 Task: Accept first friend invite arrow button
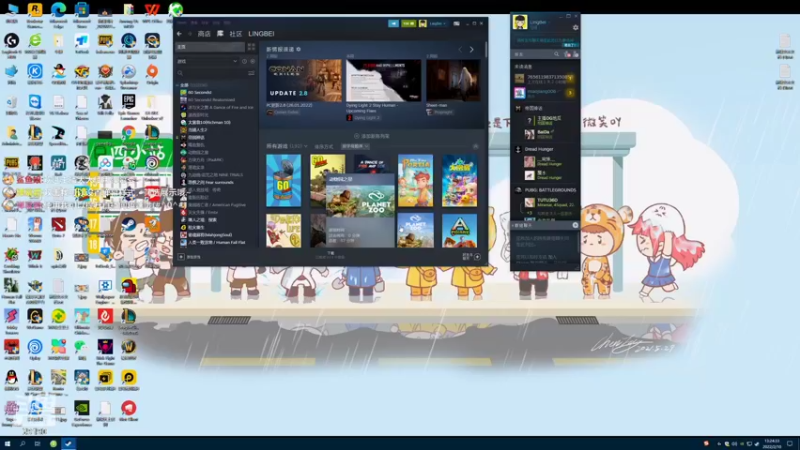570,78
